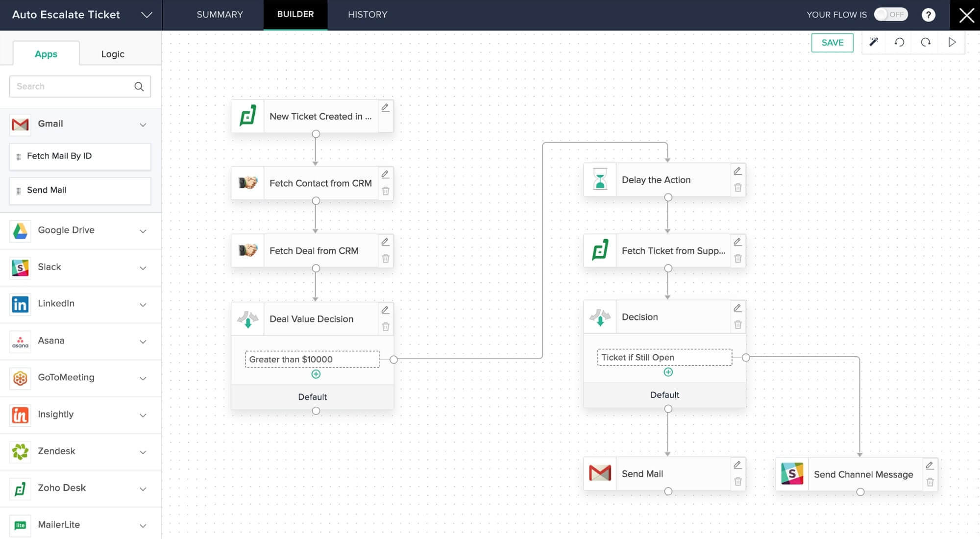Add a condition under Deal Value Decision

coord(316,374)
